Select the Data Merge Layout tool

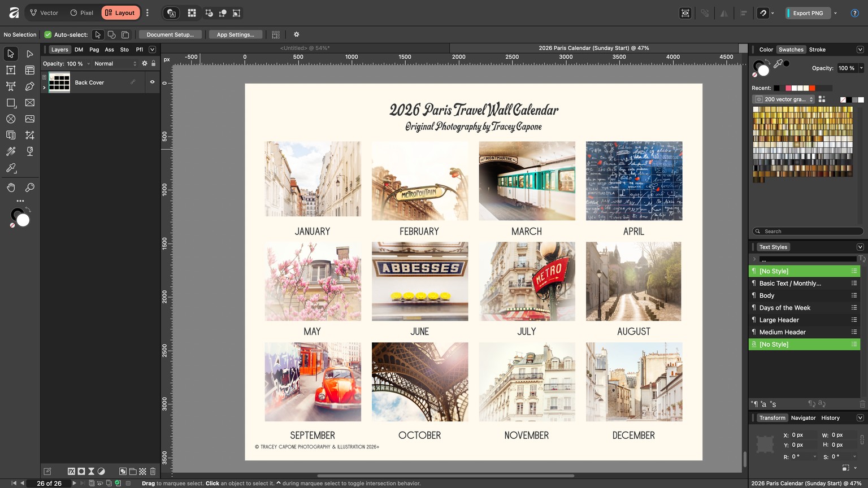tap(11, 135)
